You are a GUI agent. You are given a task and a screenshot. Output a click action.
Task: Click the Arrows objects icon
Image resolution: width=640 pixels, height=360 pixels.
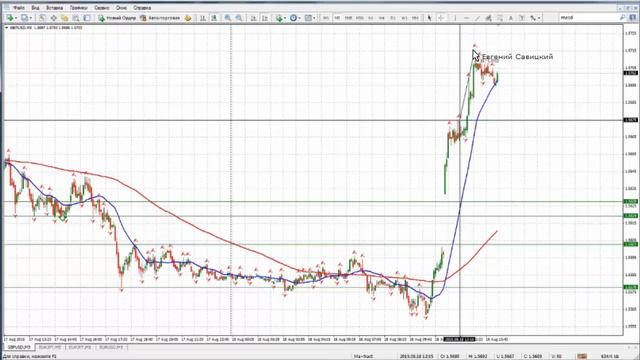[533, 18]
